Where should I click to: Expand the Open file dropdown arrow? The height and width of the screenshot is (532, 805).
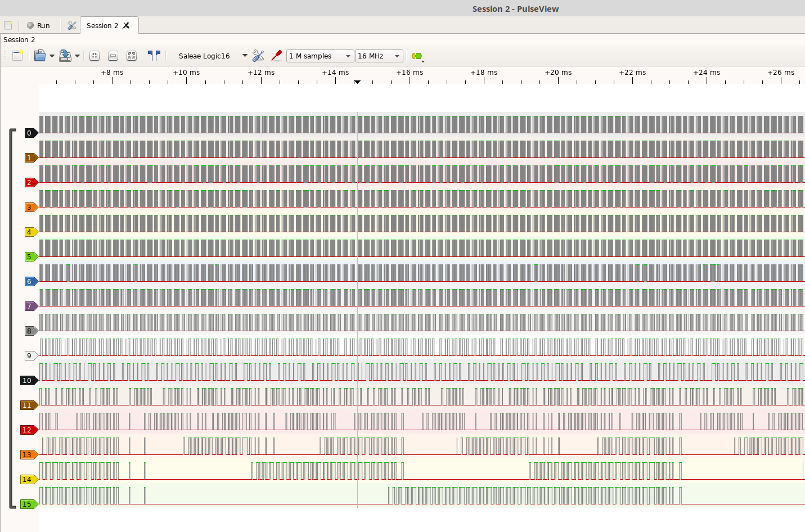coord(52,56)
